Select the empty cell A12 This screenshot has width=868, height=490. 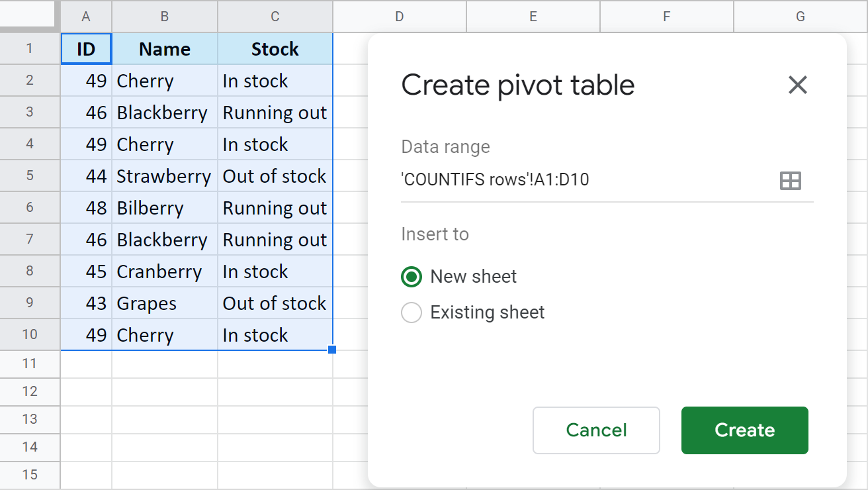click(85, 392)
